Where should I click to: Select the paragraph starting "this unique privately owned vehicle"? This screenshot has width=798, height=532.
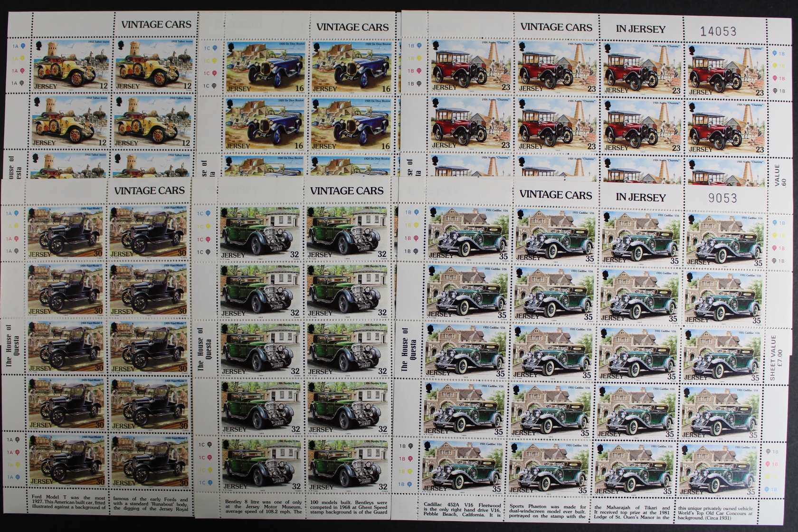(x=716, y=513)
